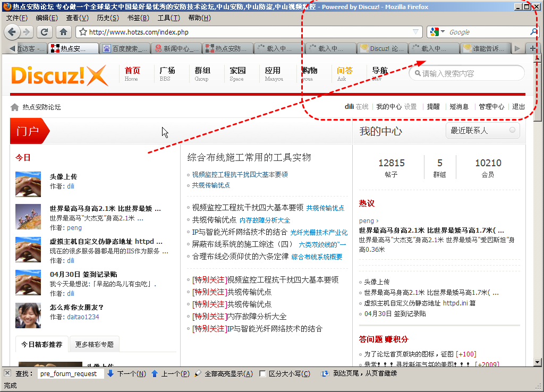The height and width of the screenshot is (392, 544).
Task: Enable 区分大小写(C) checkbox
Action: [x=262, y=373]
